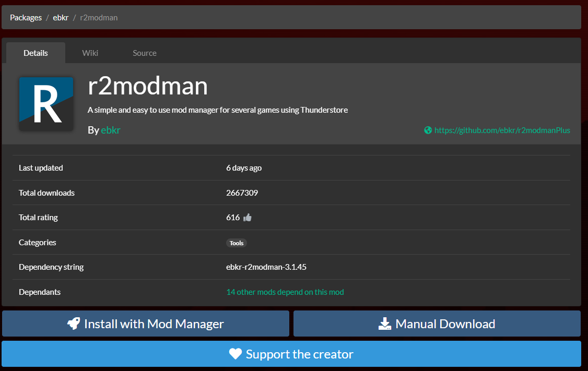Click the heart icon on Support button

coord(236,354)
